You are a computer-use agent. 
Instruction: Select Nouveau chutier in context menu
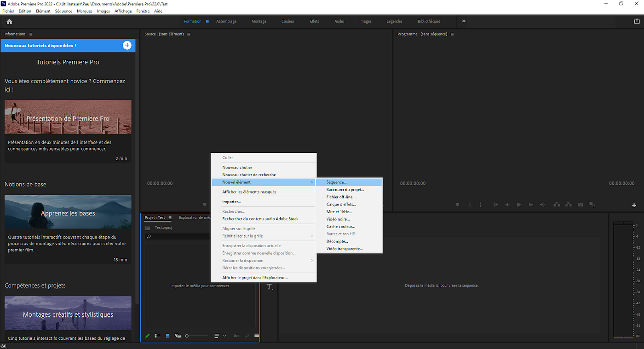264,168
